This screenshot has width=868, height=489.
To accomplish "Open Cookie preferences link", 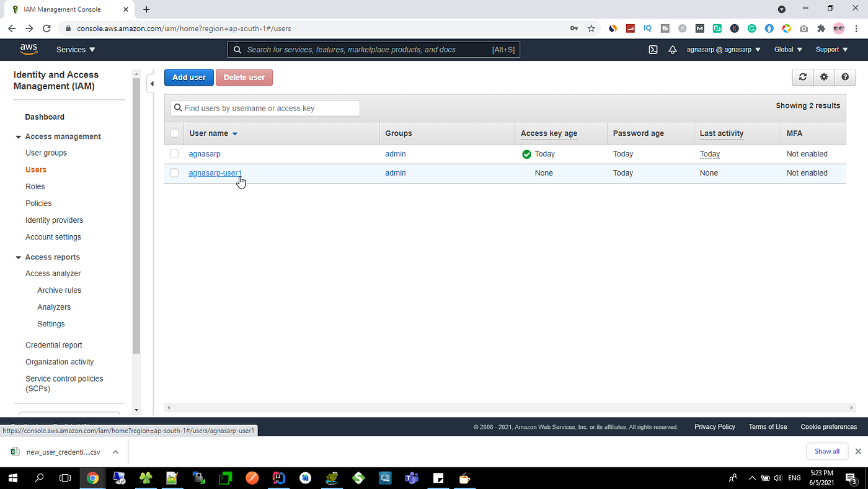I will [829, 426].
